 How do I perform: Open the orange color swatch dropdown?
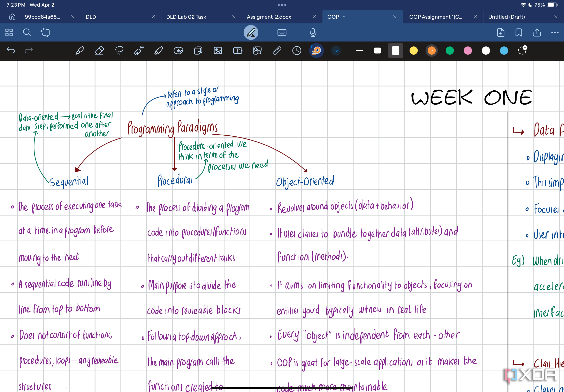pyautogui.click(x=432, y=51)
